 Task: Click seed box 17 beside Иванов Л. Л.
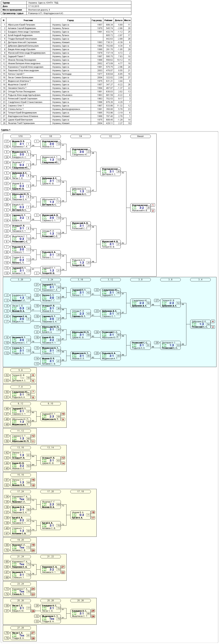click(x=7, y=141)
